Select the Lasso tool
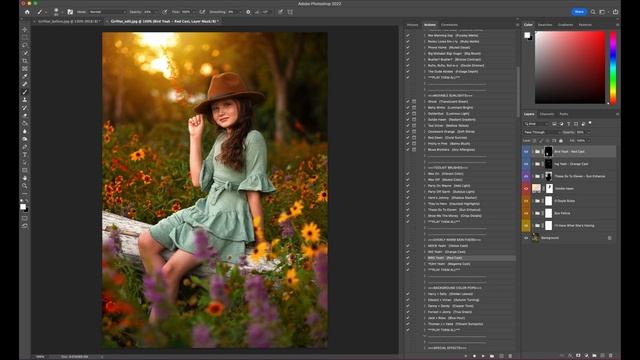 [x=25, y=45]
